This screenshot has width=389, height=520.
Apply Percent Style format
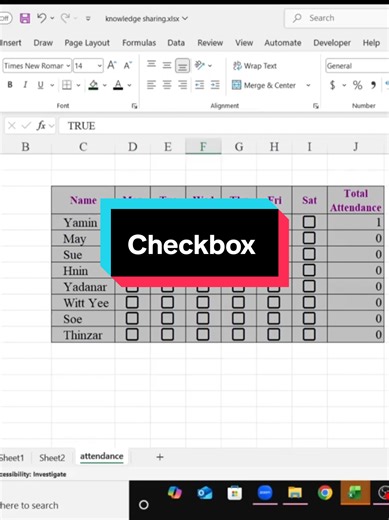click(358, 85)
